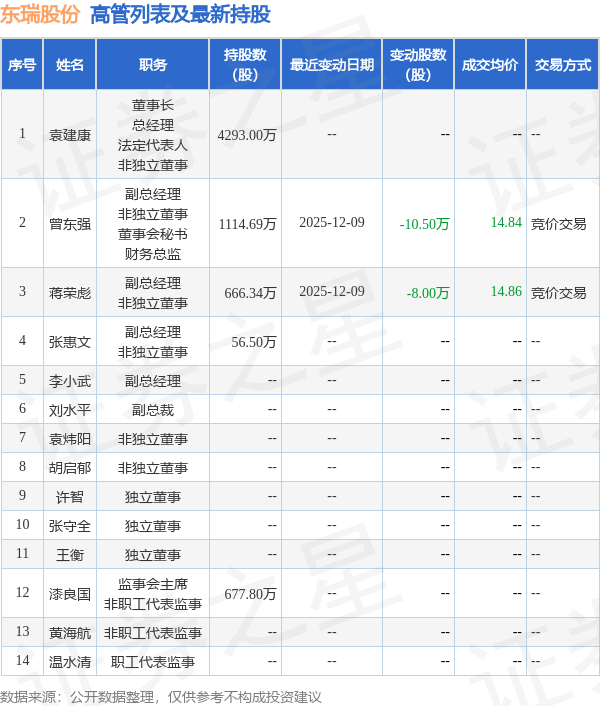The width and height of the screenshot is (600, 706).
Task: Click the average price 14.86
Action: click(506, 291)
